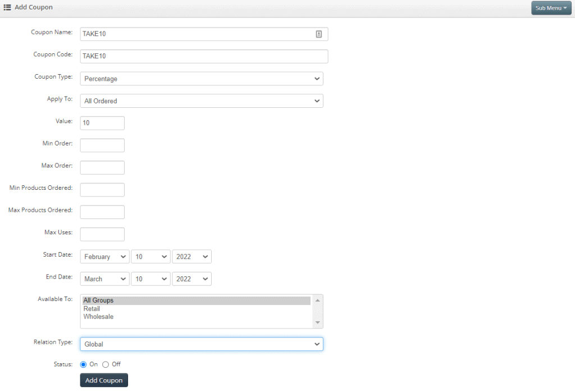Select Wholesale in Available To list
Screen dimensions: 575x392
tap(197, 317)
